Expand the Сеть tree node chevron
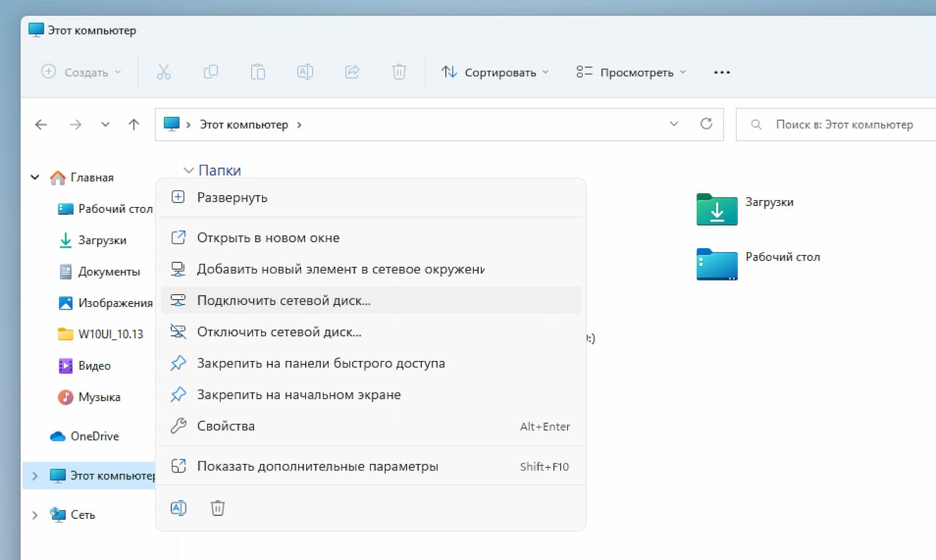Image resolution: width=936 pixels, height=560 pixels. tap(35, 515)
